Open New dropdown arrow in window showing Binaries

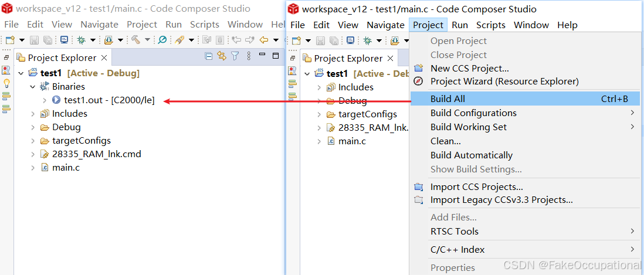(22, 40)
